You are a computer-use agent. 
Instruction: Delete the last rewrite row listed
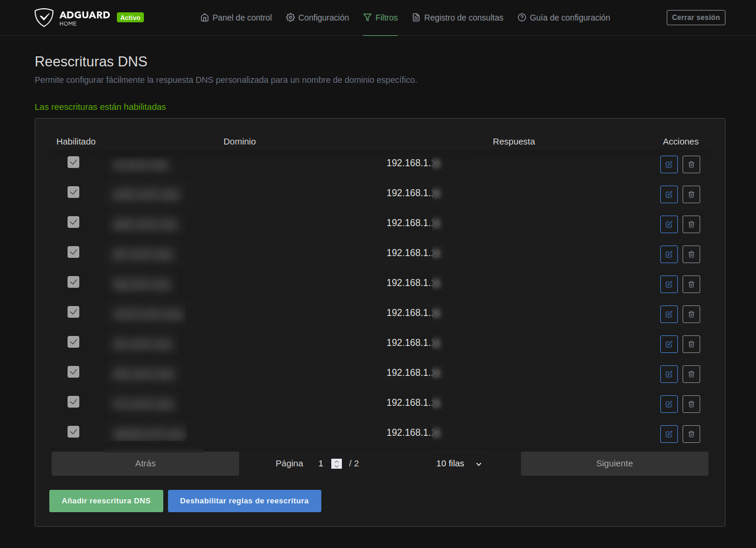(691, 434)
